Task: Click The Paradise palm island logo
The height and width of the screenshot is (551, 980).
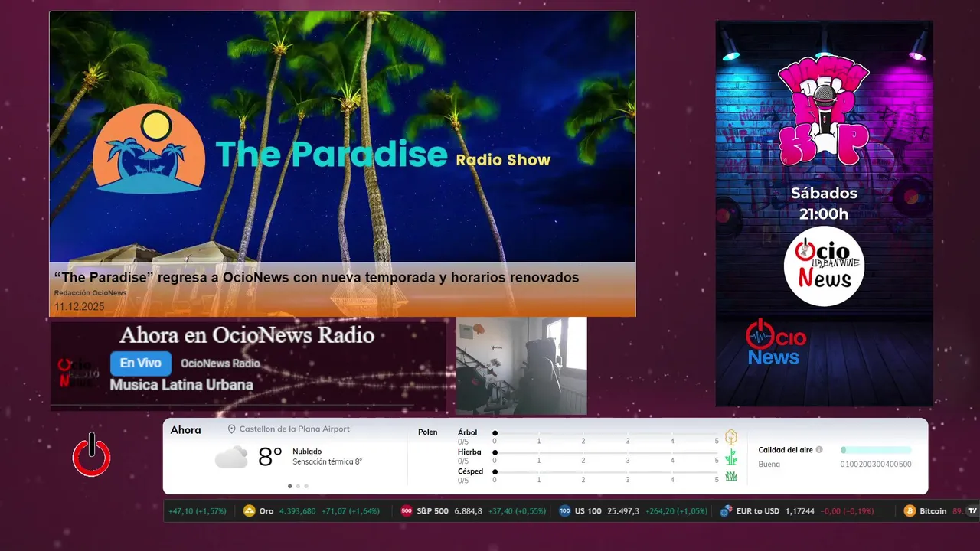Action: (149, 148)
